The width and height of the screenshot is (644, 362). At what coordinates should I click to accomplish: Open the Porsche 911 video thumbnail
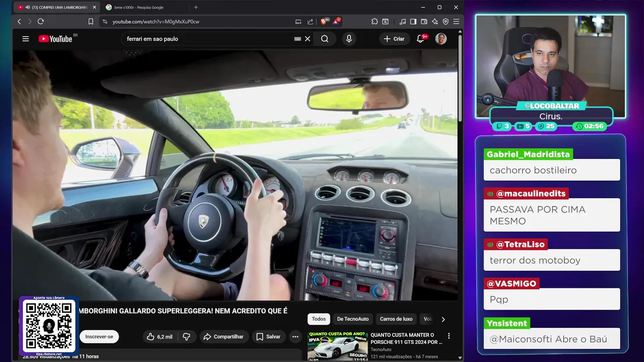point(338,345)
